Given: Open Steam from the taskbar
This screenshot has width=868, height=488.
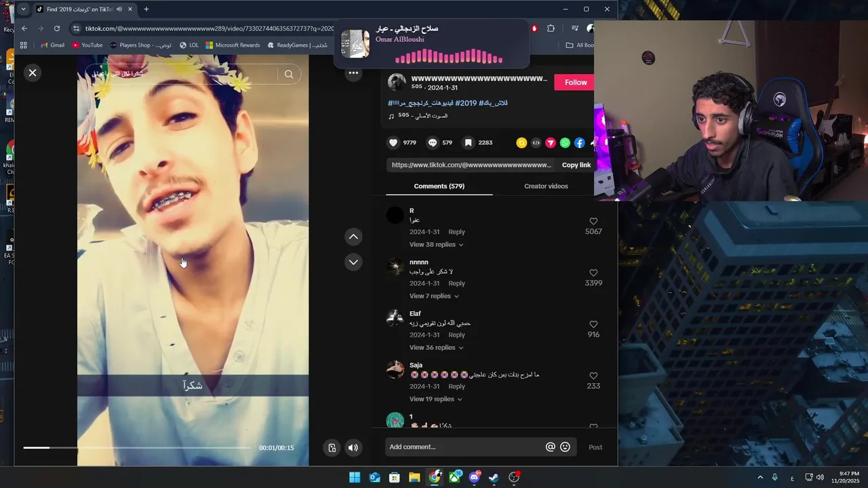Looking at the screenshot, I should (494, 477).
